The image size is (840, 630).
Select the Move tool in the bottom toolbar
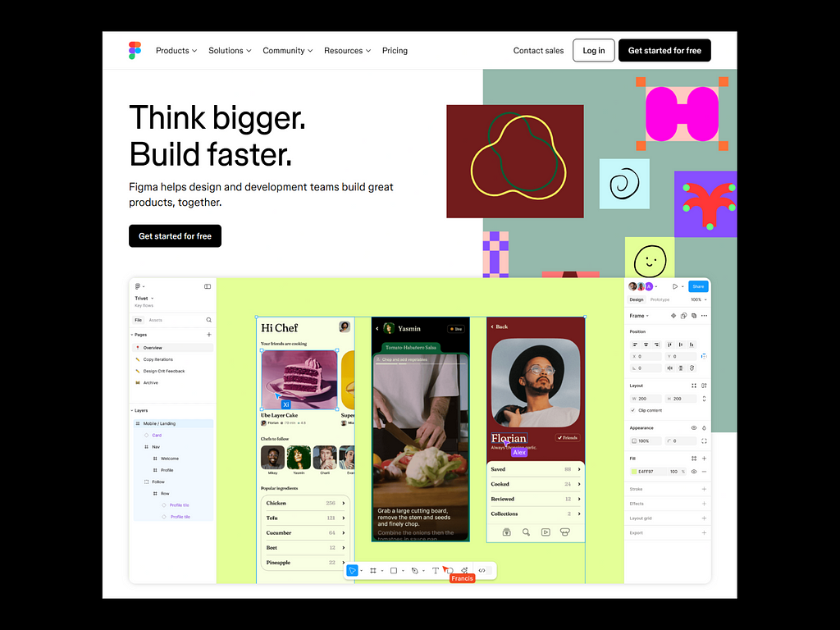click(x=352, y=570)
